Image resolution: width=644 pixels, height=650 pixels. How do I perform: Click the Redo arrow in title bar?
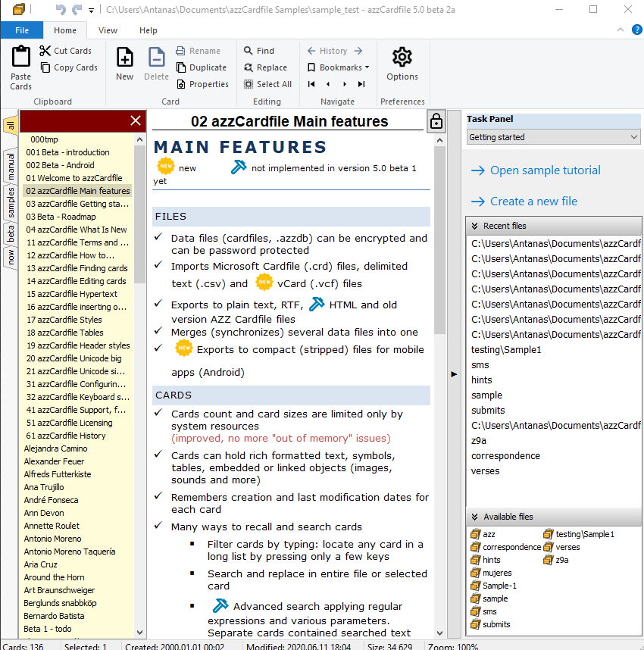77,10
